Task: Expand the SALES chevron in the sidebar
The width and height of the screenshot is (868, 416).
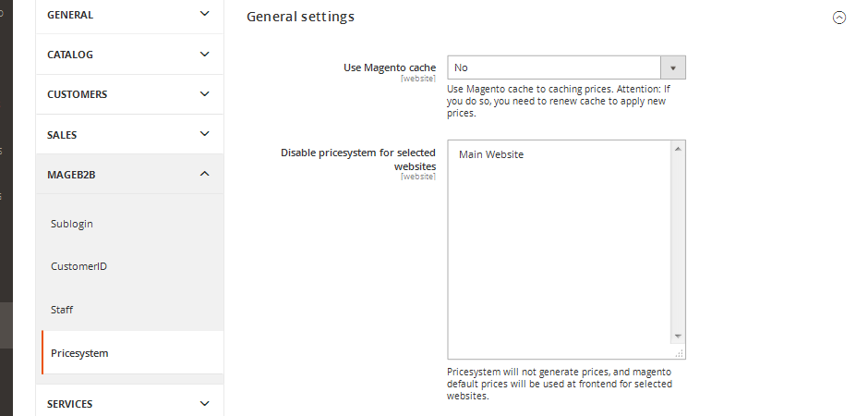Action: (x=204, y=133)
